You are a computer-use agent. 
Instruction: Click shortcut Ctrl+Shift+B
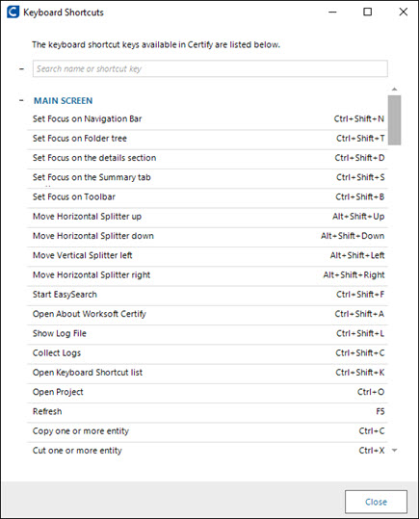click(360, 197)
